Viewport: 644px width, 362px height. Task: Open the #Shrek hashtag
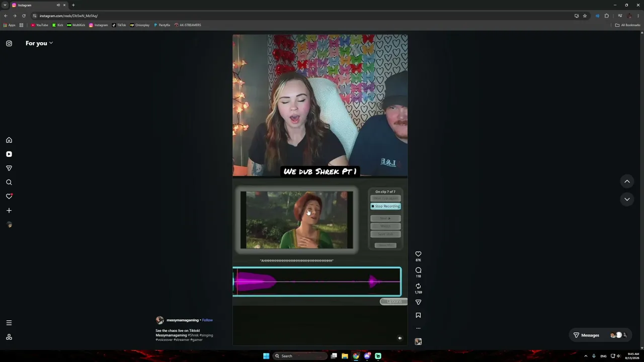tap(193, 335)
